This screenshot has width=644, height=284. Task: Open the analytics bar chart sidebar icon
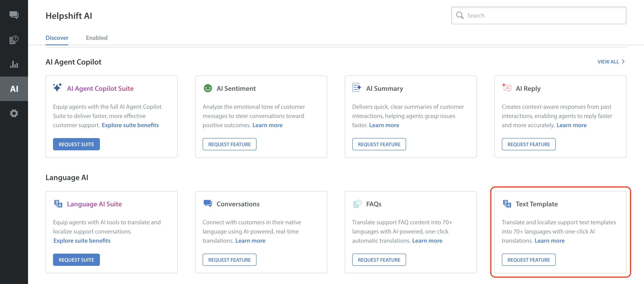(14, 65)
